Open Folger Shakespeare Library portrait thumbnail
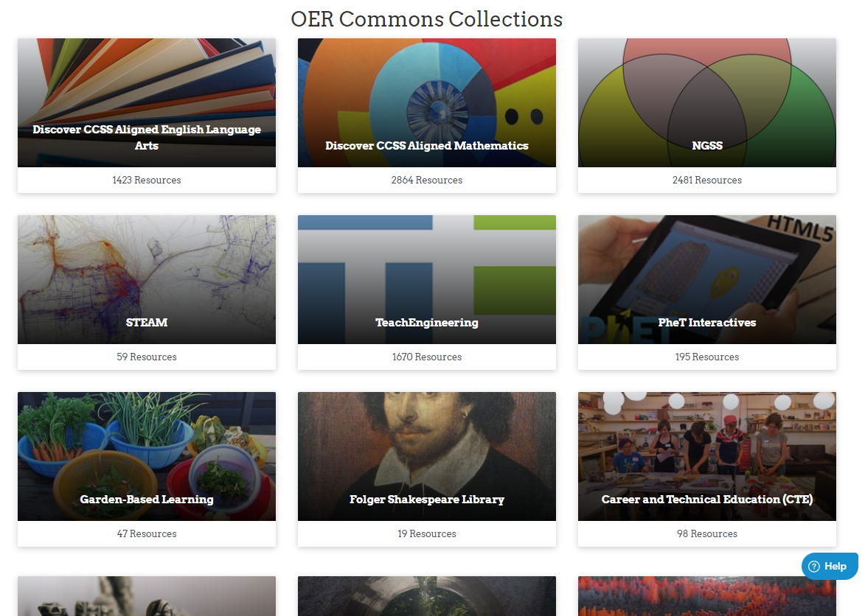The width and height of the screenshot is (865, 616). click(427, 457)
